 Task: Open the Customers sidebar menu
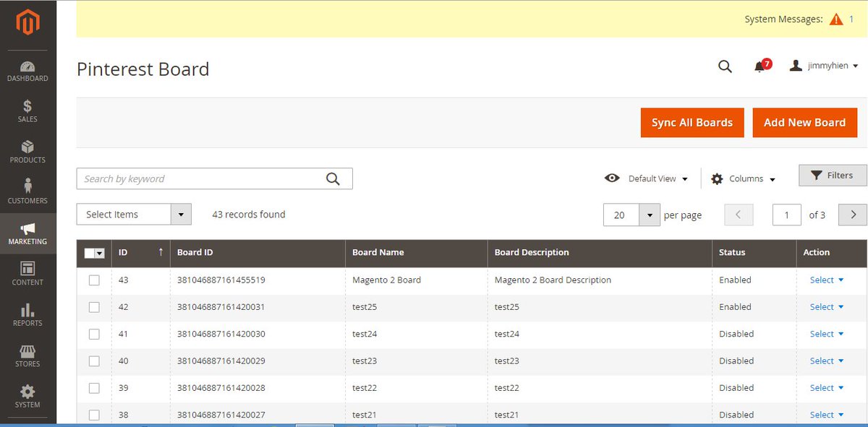27,192
